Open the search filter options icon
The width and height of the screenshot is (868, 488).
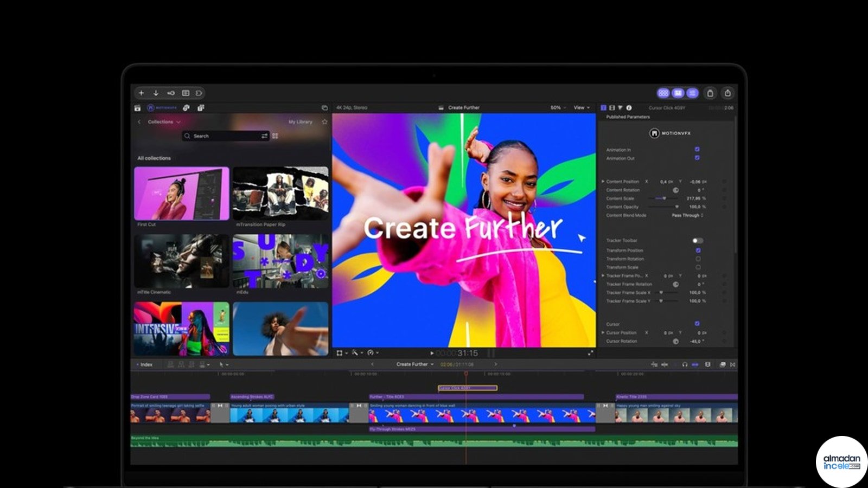pyautogui.click(x=264, y=136)
